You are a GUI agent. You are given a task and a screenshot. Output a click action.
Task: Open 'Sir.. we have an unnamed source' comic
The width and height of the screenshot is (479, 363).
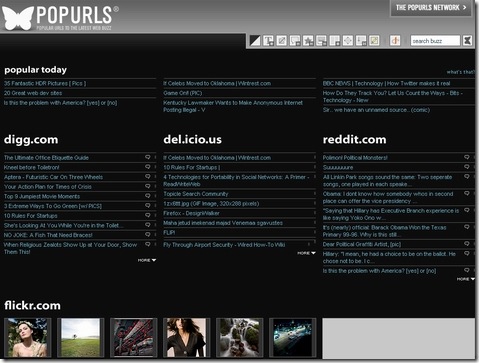[376, 110]
